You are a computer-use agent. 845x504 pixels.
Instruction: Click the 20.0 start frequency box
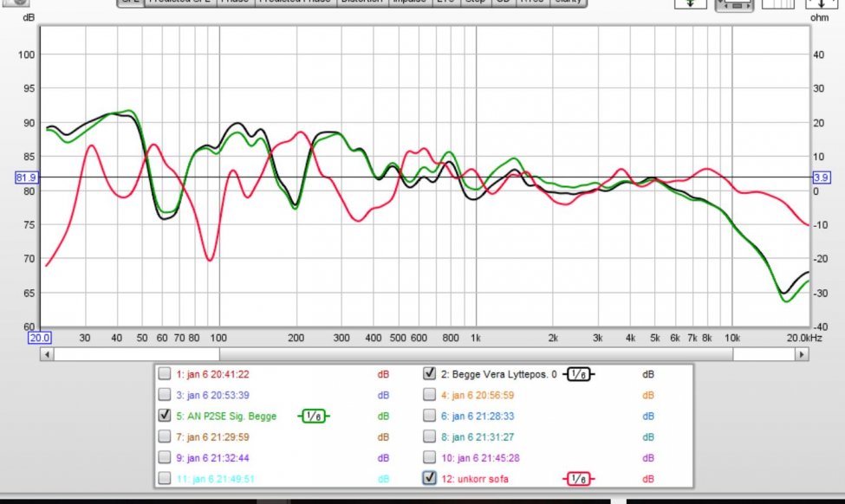(x=39, y=338)
